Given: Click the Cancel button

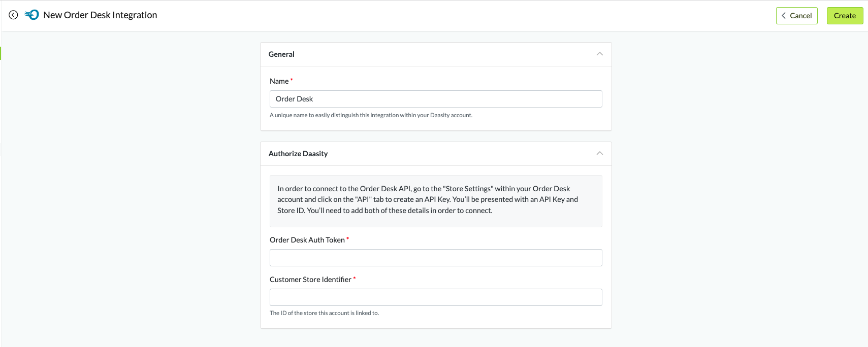Looking at the screenshot, I should (796, 16).
